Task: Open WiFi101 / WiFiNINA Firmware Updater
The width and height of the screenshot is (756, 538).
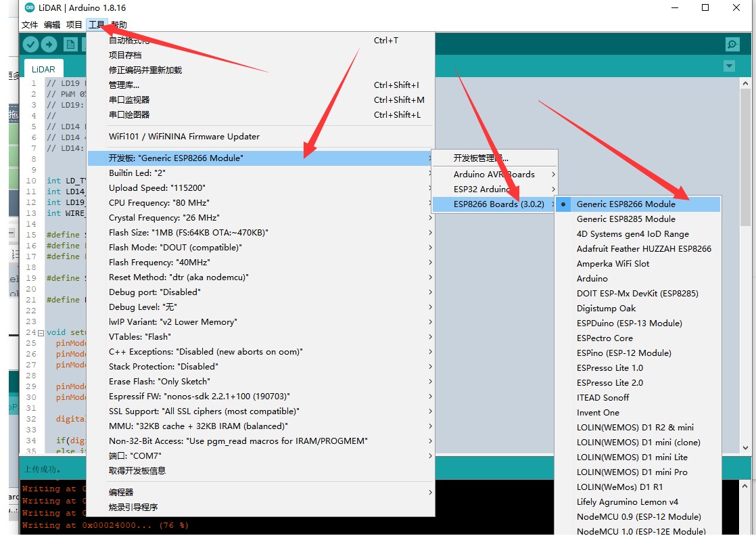Action: click(x=261, y=137)
